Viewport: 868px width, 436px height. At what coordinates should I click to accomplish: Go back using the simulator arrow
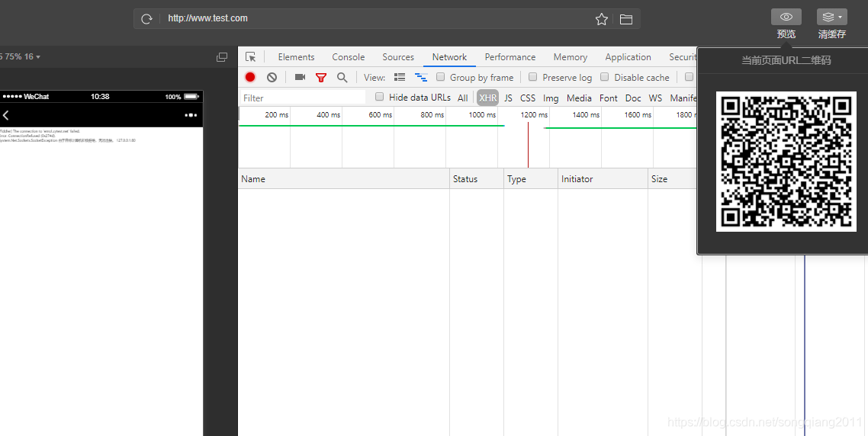point(6,115)
